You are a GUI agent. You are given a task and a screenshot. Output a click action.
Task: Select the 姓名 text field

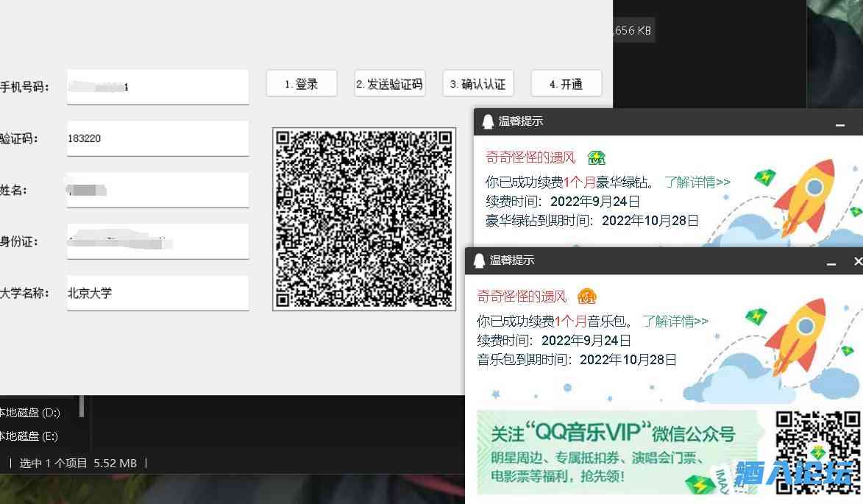tap(157, 190)
